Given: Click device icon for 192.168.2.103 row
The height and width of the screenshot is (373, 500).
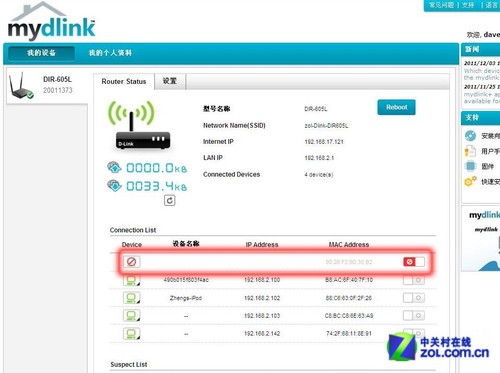Looking at the screenshot, I should (132, 315).
